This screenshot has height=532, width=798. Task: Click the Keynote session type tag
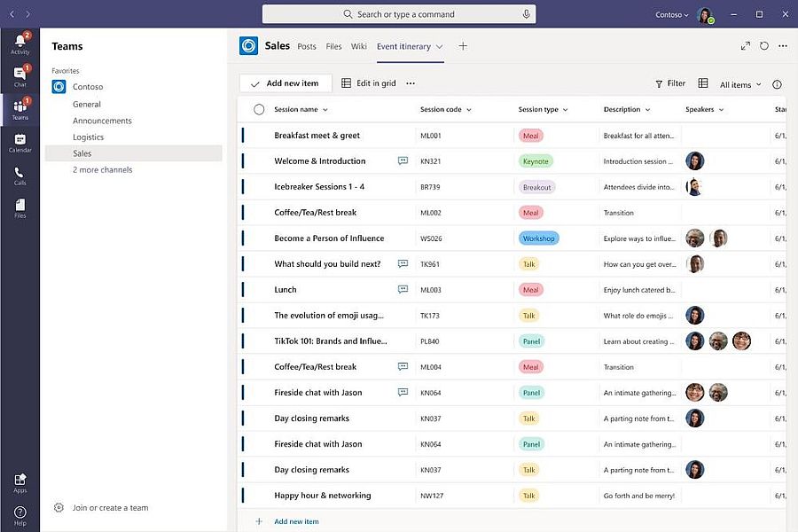536,161
